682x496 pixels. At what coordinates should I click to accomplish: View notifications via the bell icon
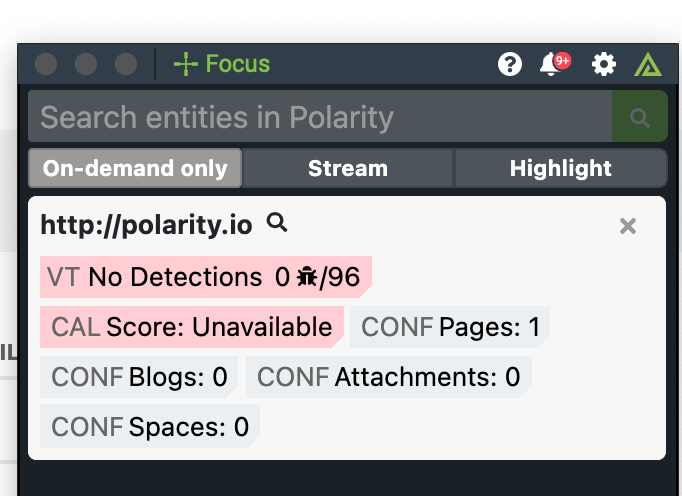pos(551,64)
